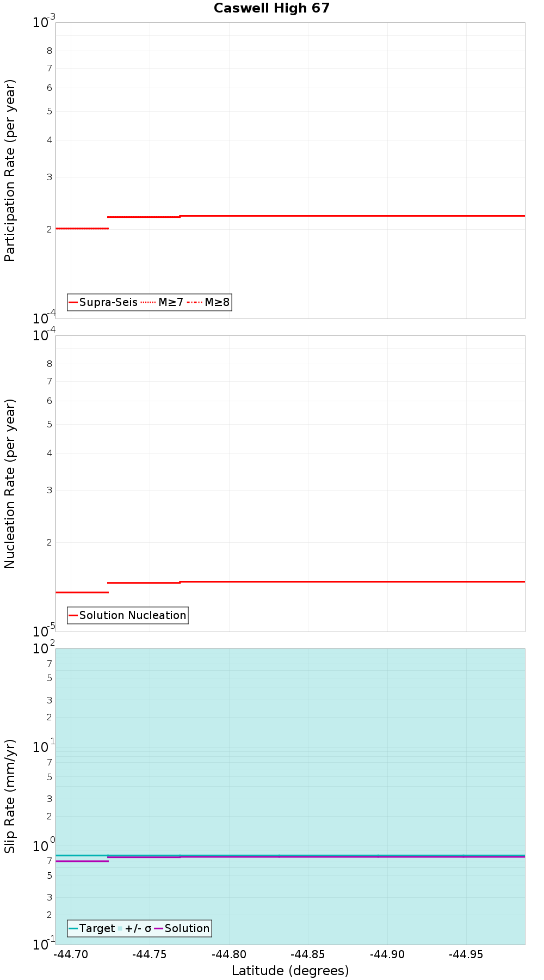The image size is (544, 980).
Task: Click the lowest nucleation rate line segment
Action: (82, 592)
